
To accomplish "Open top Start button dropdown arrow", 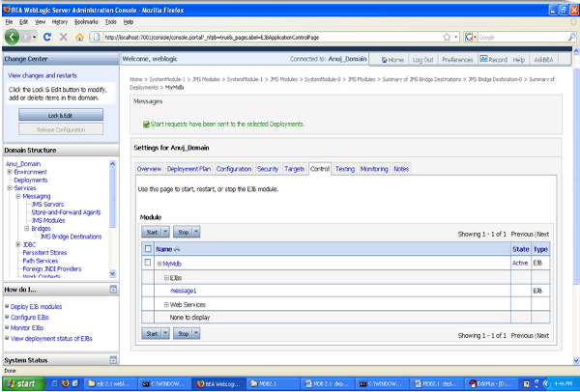I will (x=165, y=232).
